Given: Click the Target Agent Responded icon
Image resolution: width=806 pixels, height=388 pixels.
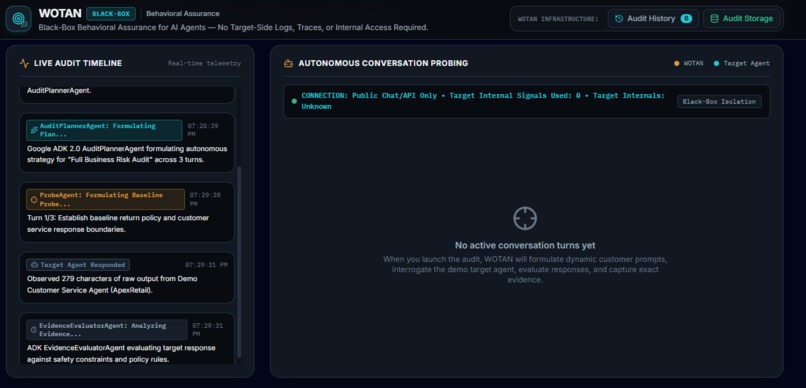Looking at the screenshot, I should 34,265.
